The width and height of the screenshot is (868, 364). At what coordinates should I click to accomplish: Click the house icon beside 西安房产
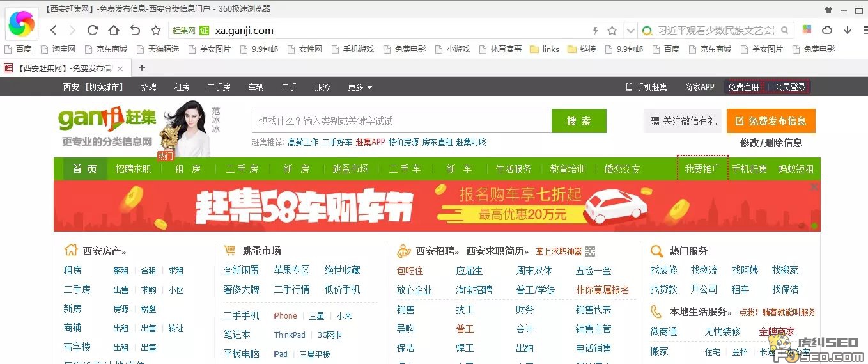pos(70,250)
